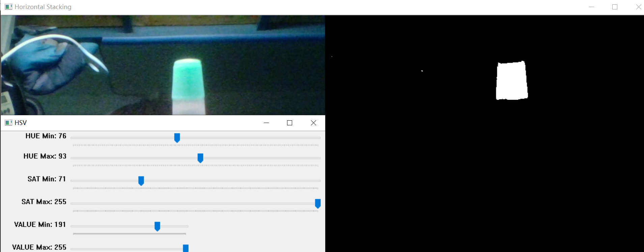644x252 pixels.
Task: Click the 'VALUE Max: 255' label
Action: tap(39, 247)
